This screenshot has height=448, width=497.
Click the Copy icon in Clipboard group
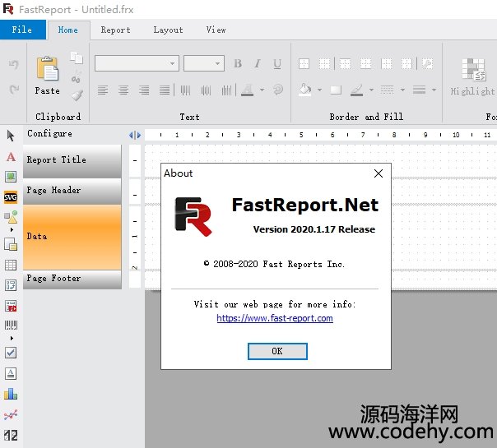pyautogui.click(x=77, y=58)
